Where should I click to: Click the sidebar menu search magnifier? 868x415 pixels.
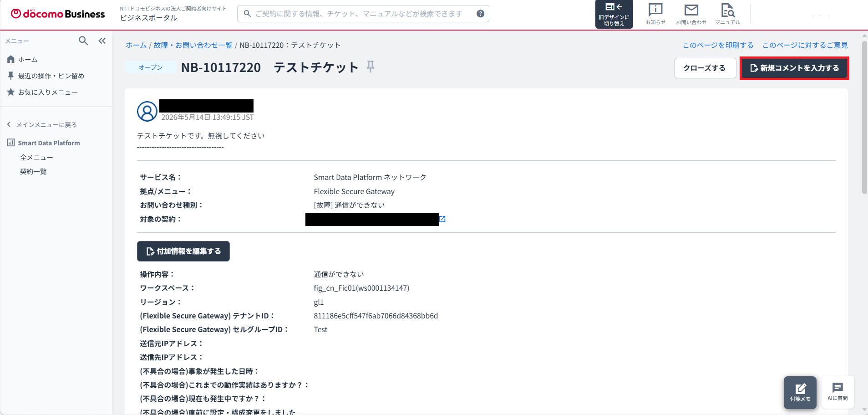click(83, 41)
